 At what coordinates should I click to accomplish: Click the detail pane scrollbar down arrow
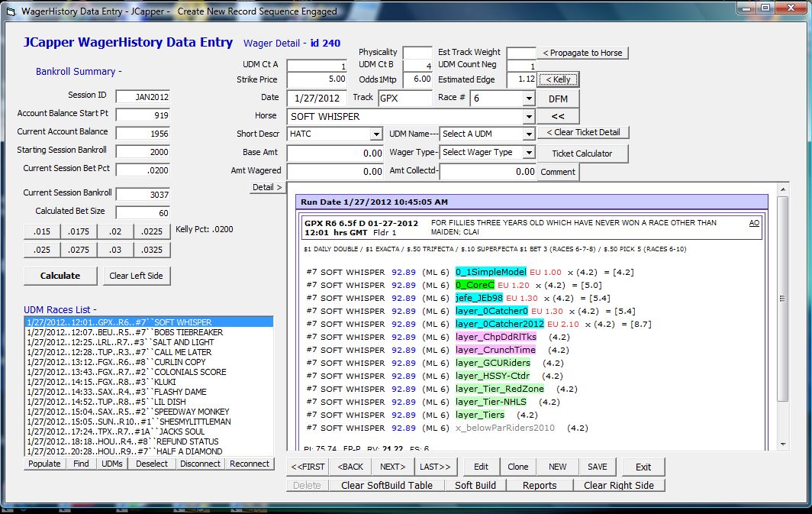pyautogui.click(x=782, y=444)
